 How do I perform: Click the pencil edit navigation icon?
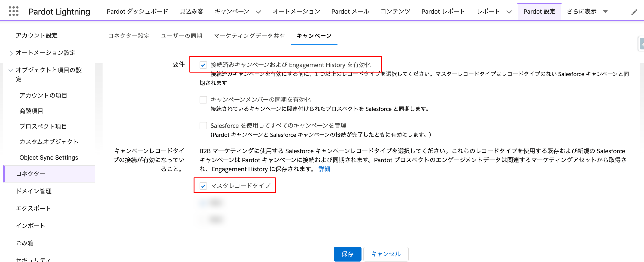click(x=634, y=12)
